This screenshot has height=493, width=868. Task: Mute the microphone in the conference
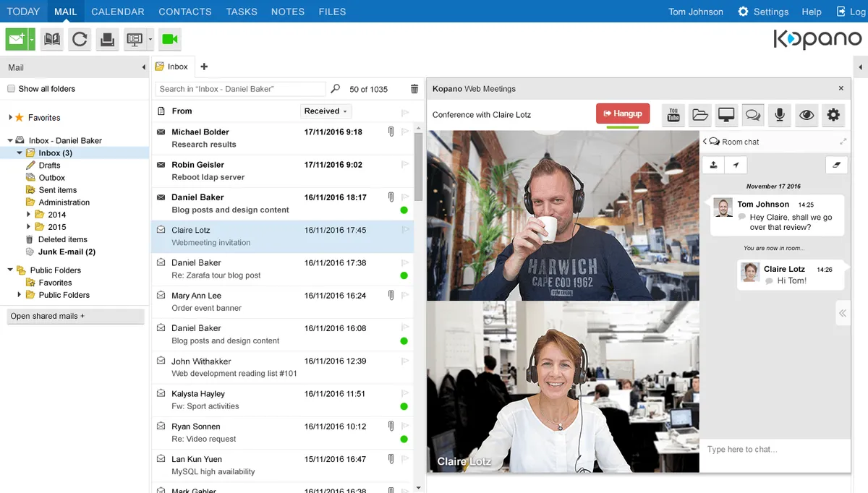(x=780, y=114)
